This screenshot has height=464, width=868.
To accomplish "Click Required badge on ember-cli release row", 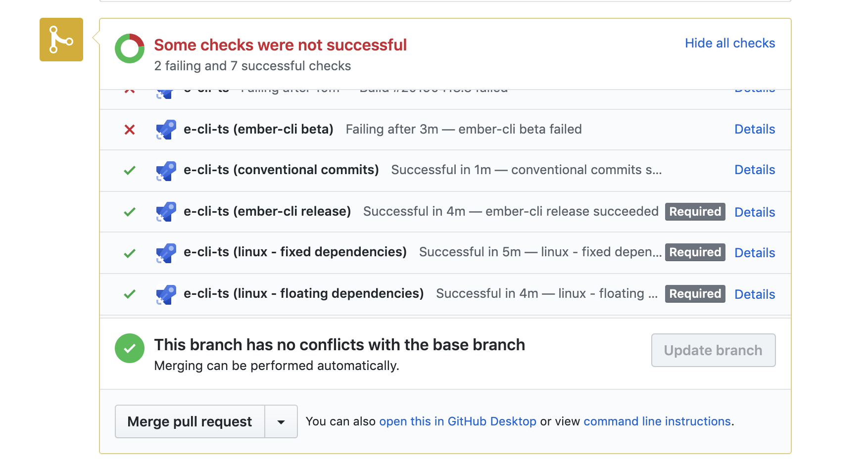I will (x=695, y=212).
